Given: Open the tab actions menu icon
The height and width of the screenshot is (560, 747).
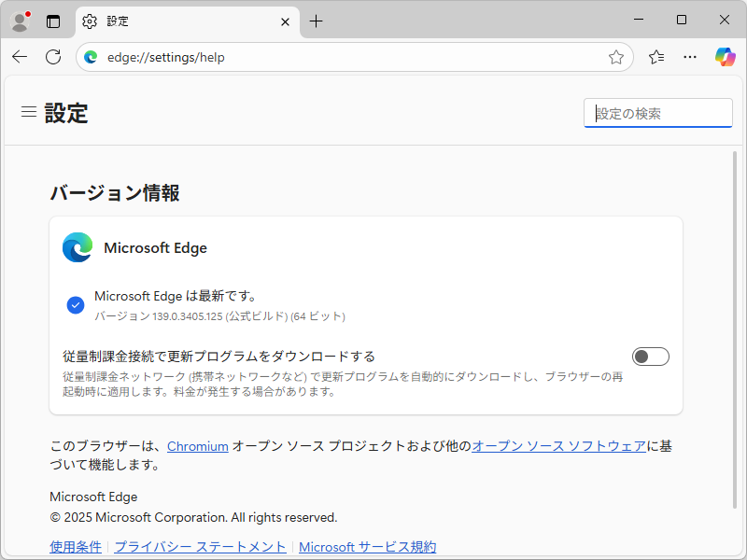Looking at the screenshot, I should pos(53,20).
